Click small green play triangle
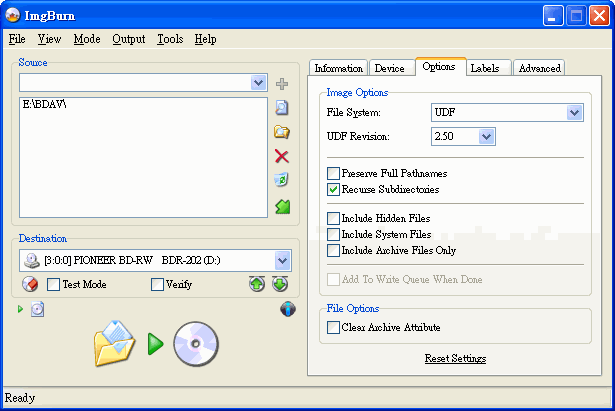 pyautogui.click(x=20, y=309)
